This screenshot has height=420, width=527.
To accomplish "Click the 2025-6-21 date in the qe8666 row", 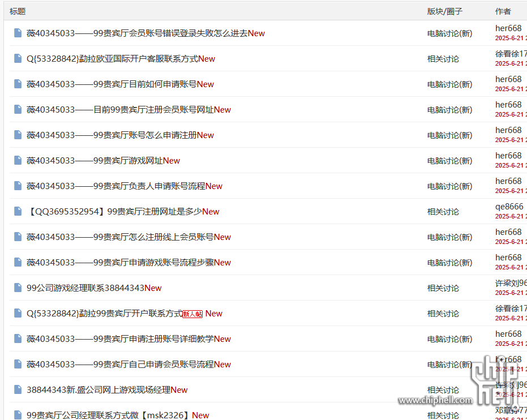I will pos(509,216).
